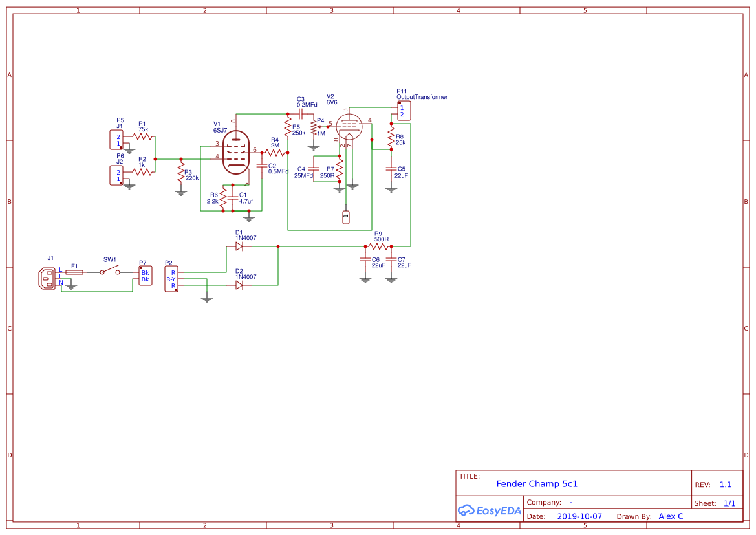Click the R4 2M resistor symbol
756x535 pixels.
point(275,153)
